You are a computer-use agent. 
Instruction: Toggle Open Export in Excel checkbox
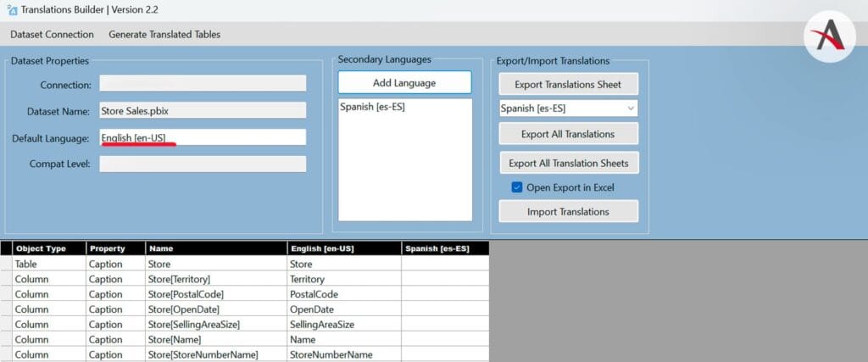tap(517, 187)
